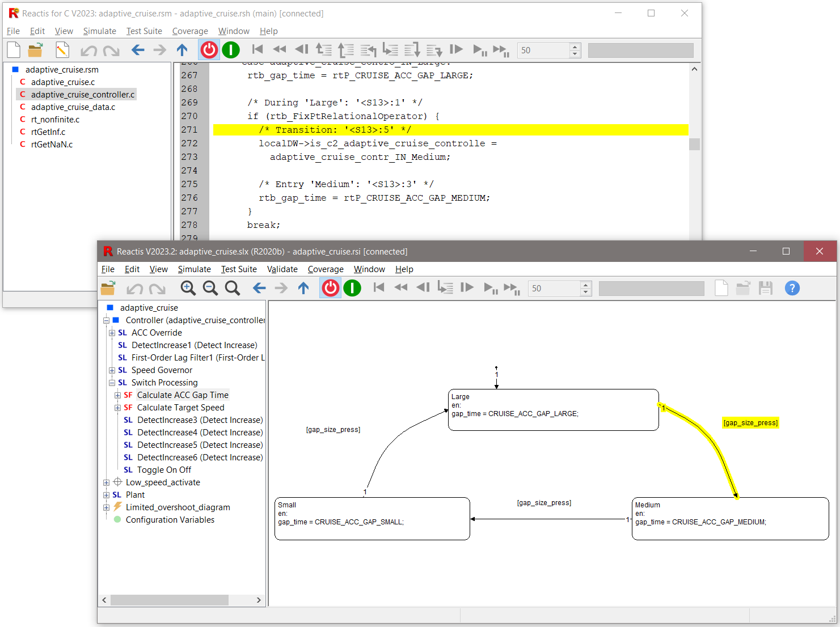
Task: Click step-forward play button in Reactis V2023.2 toolbar
Action: 467,287
